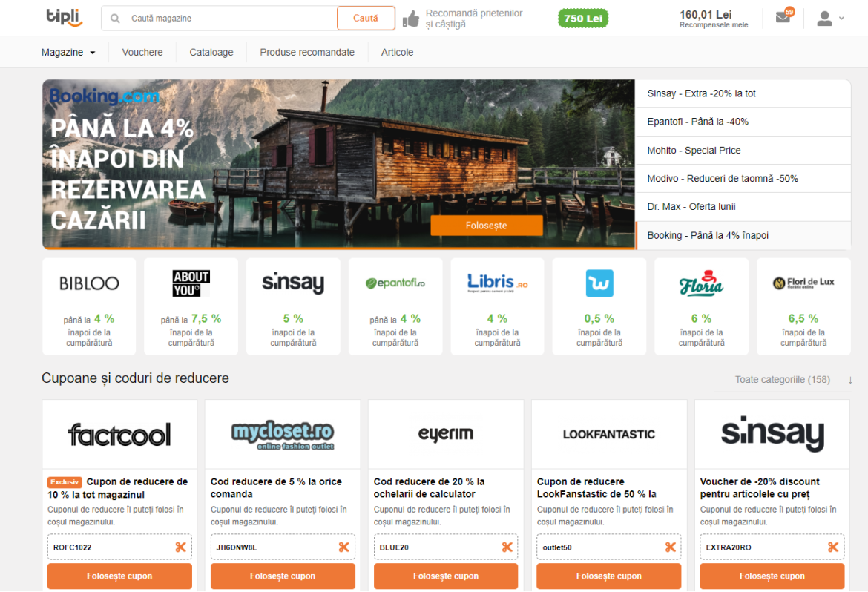The image size is (868, 592).
Task: Open LookFantastic 50 % coupon title
Action: 596,488
